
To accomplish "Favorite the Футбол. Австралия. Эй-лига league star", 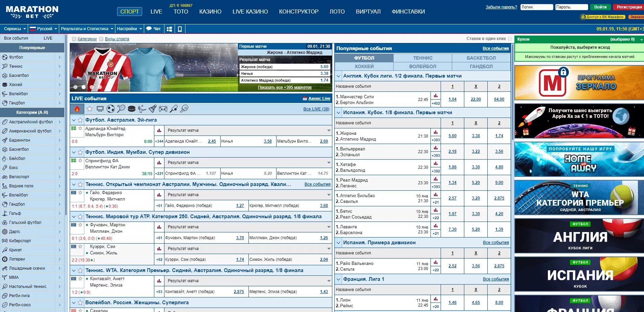I will coord(80,120).
